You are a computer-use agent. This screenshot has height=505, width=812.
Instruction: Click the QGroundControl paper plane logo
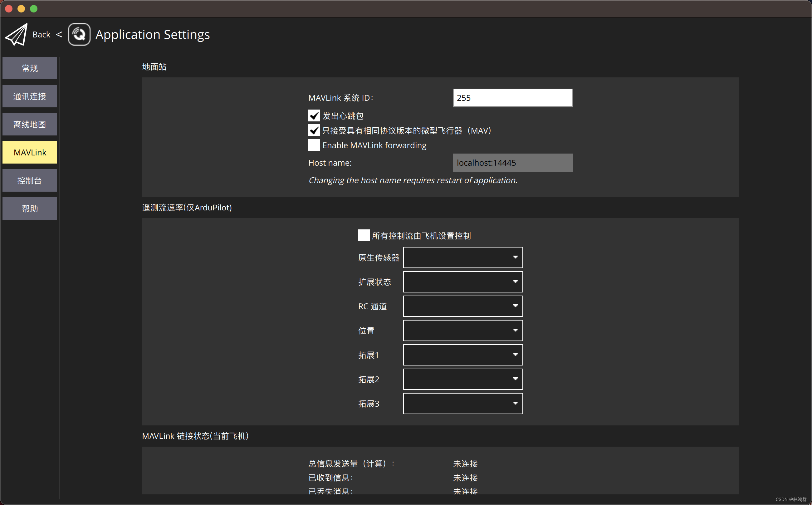pyautogui.click(x=15, y=34)
